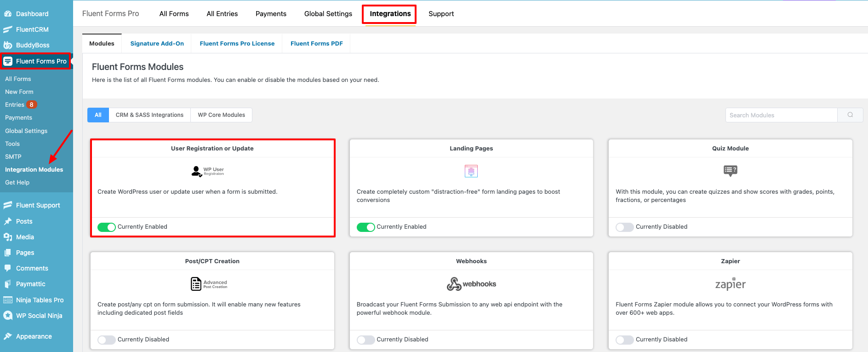Click the FluentCRM icon in sidebar
868x352 pixels.
click(x=8, y=29)
